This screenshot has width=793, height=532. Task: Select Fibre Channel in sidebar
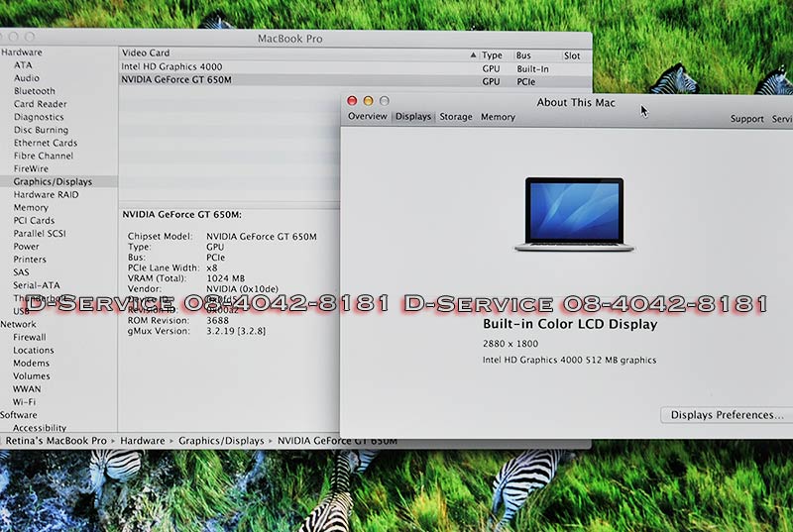pyautogui.click(x=43, y=156)
